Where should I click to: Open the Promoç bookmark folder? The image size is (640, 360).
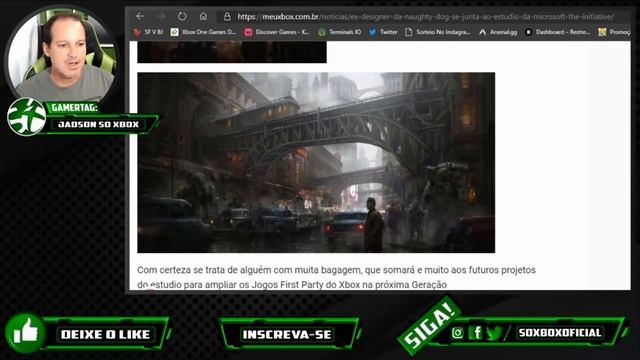(614, 32)
